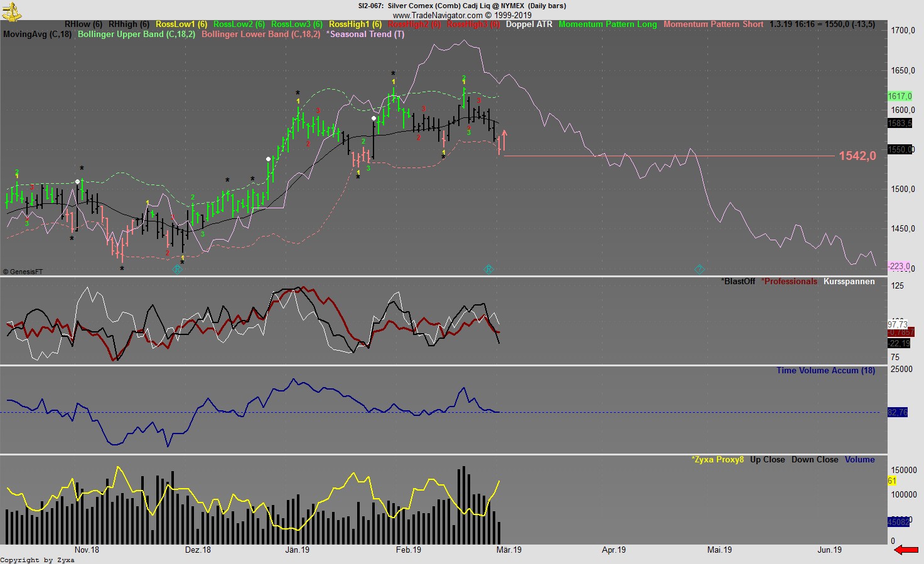Image resolution: width=924 pixels, height=564 pixels.
Task: Select the RossLow3 (6) indicator label
Action: [297, 24]
